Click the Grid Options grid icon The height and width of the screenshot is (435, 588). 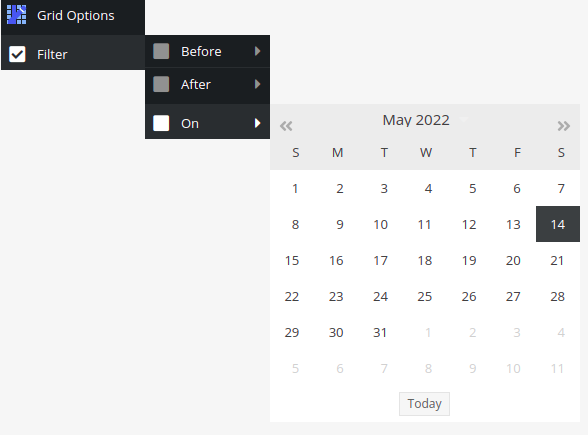click(16, 15)
